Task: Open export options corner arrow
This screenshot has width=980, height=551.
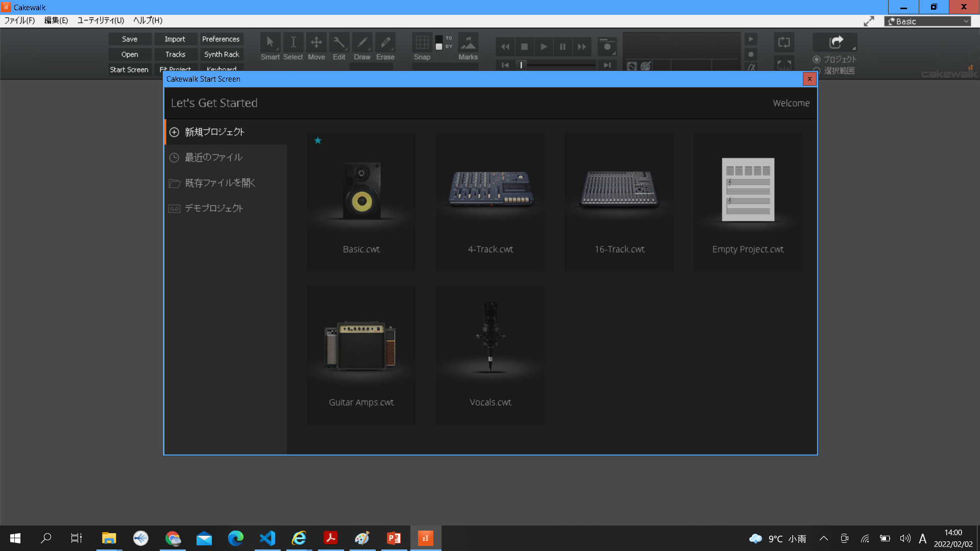Action: (x=854, y=48)
